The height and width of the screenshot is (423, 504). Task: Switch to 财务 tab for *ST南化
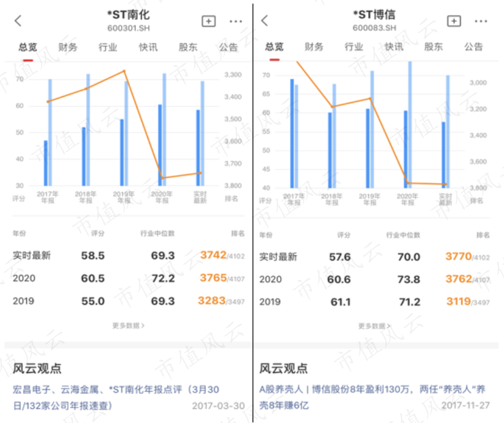tap(68, 47)
